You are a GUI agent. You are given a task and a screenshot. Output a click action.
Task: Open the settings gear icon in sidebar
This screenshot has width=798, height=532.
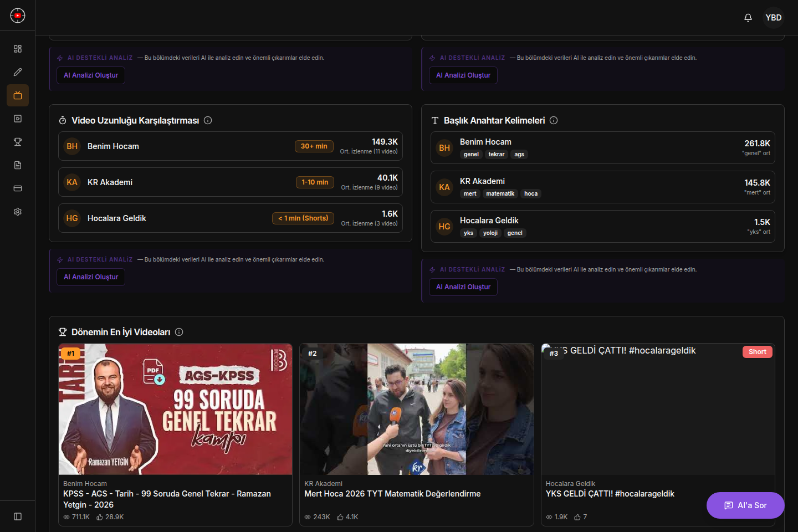pyautogui.click(x=18, y=212)
